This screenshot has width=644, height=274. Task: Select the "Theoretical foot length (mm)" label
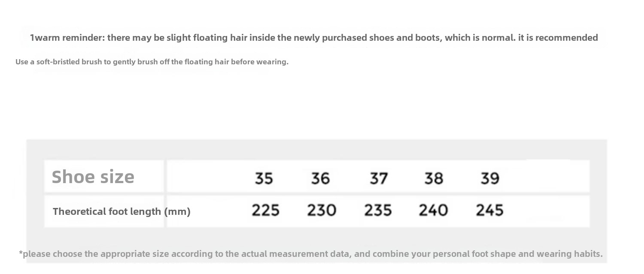[x=122, y=211]
